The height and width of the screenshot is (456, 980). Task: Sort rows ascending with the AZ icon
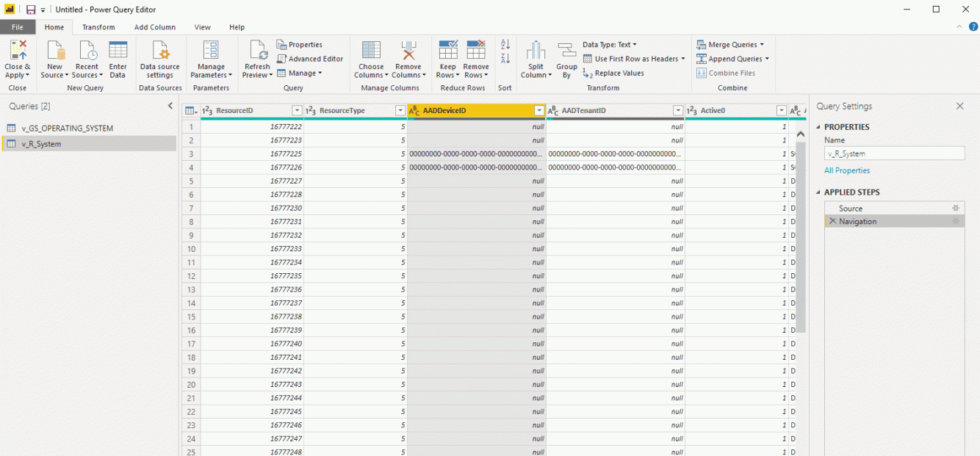coord(505,46)
